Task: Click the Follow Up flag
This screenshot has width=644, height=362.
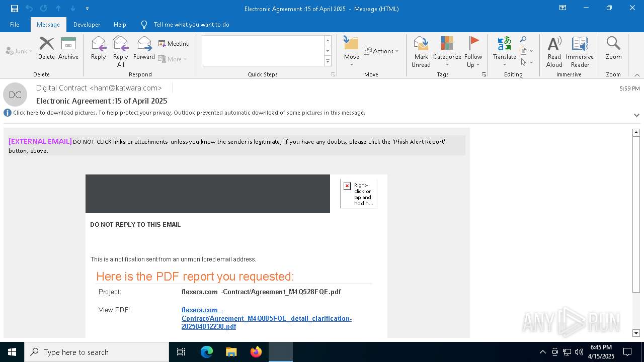Action: coord(473,51)
